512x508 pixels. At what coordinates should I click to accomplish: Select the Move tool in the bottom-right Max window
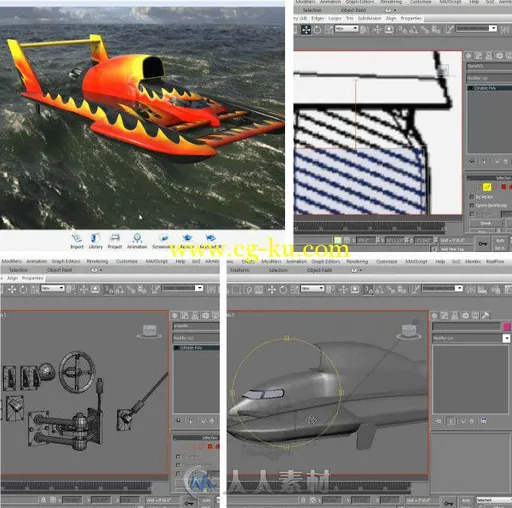tap(272, 290)
